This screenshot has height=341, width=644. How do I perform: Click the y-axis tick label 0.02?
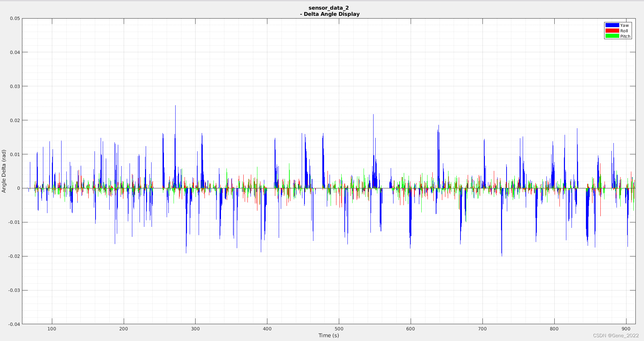coord(15,120)
